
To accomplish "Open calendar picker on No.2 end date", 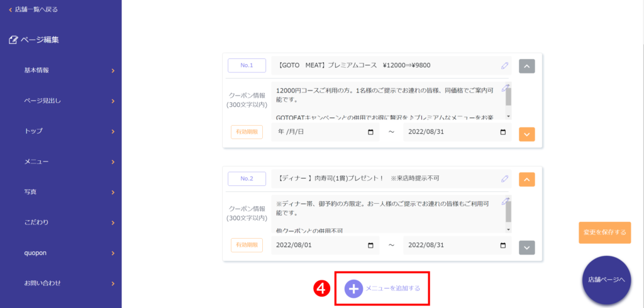I will [x=502, y=245].
